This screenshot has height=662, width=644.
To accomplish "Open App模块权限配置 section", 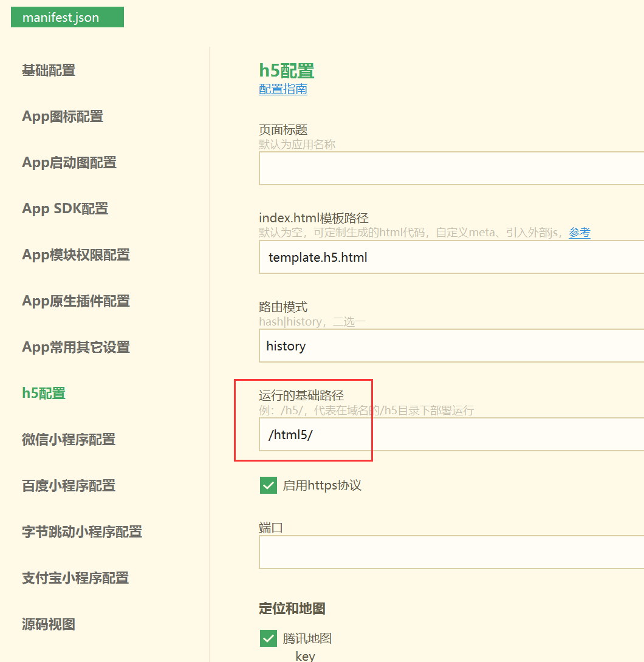I will pos(76,255).
